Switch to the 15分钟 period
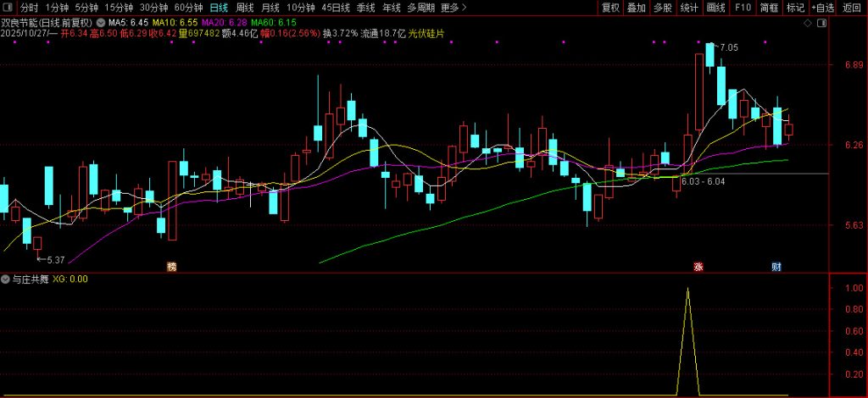This screenshot has height=398, width=868. point(119,8)
